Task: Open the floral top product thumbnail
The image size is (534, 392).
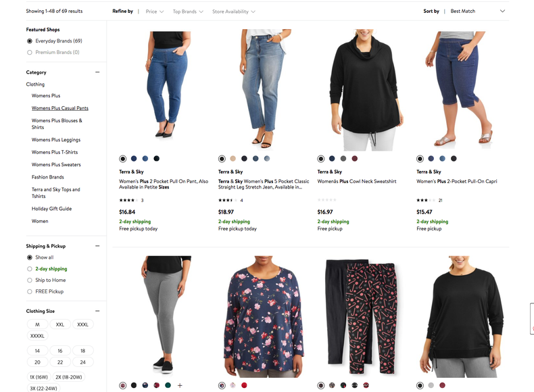Action: point(260,316)
